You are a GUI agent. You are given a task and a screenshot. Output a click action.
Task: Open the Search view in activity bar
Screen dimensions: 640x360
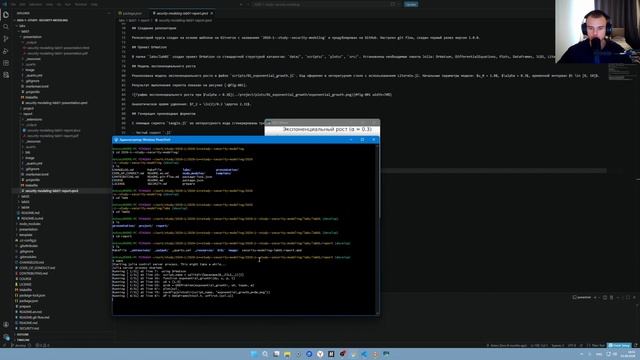point(6,27)
